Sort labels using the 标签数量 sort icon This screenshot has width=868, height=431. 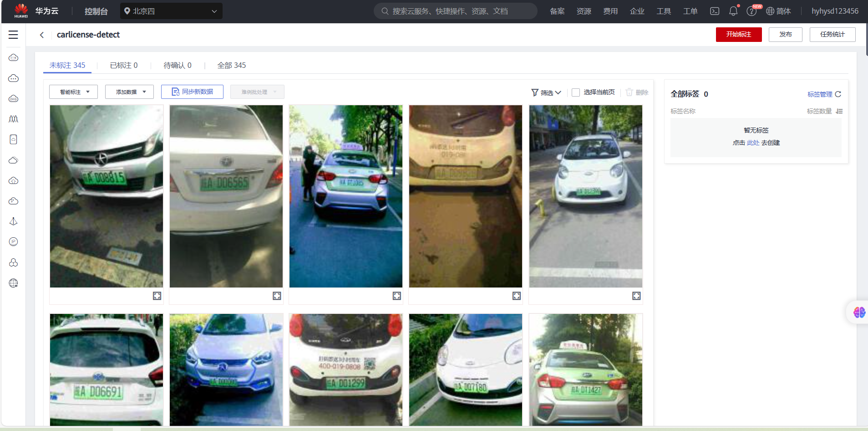pos(839,111)
